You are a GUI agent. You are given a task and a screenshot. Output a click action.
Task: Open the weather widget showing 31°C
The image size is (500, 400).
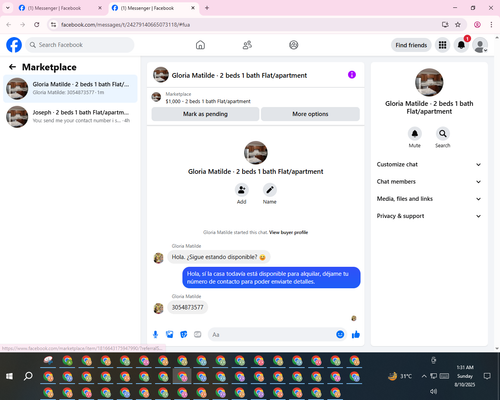click(x=400, y=376)
